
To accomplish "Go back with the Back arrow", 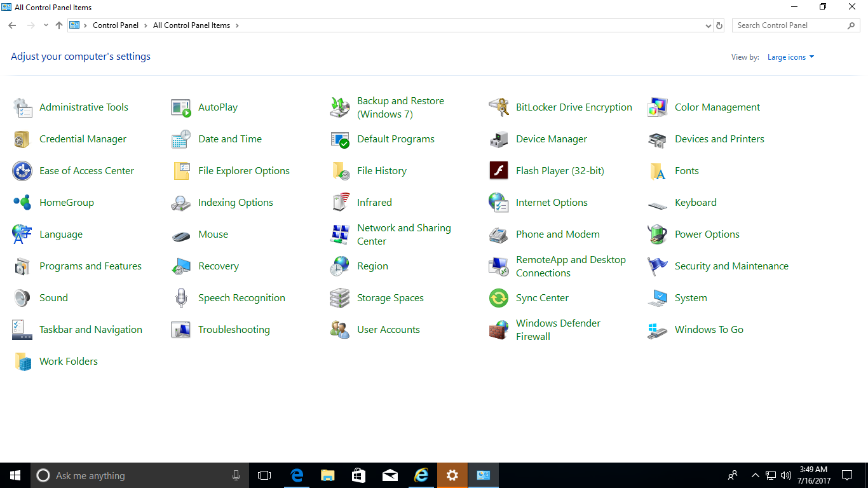I will 12,25.
